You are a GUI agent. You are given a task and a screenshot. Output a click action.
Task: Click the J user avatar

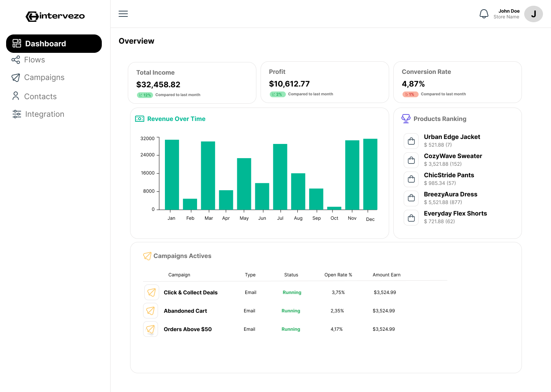click(x=533, y=14)
